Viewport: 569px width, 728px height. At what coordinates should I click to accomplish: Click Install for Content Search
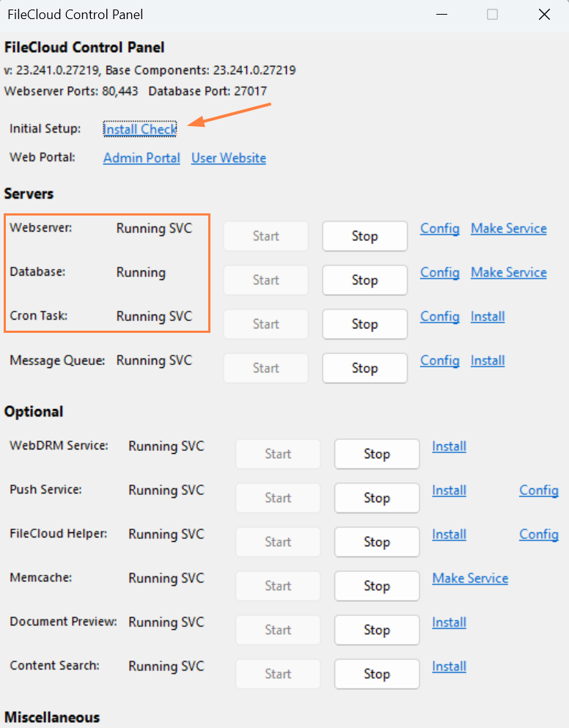pos(449,666)
